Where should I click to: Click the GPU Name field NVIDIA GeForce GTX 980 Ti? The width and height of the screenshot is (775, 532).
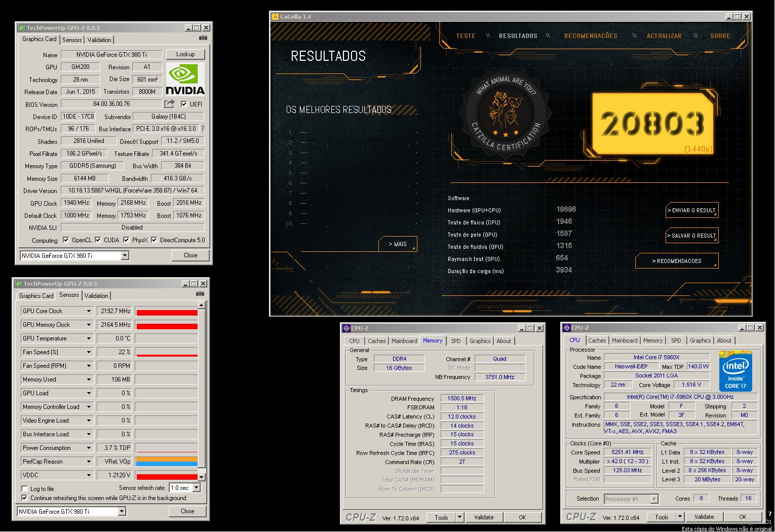click(111, 54)
